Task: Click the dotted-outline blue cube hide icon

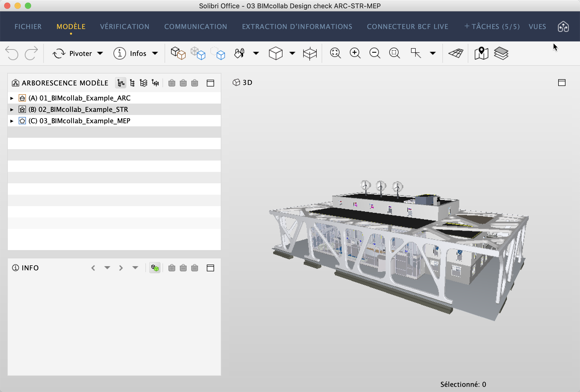Action: pyautogui.click(x=218, y=53)
